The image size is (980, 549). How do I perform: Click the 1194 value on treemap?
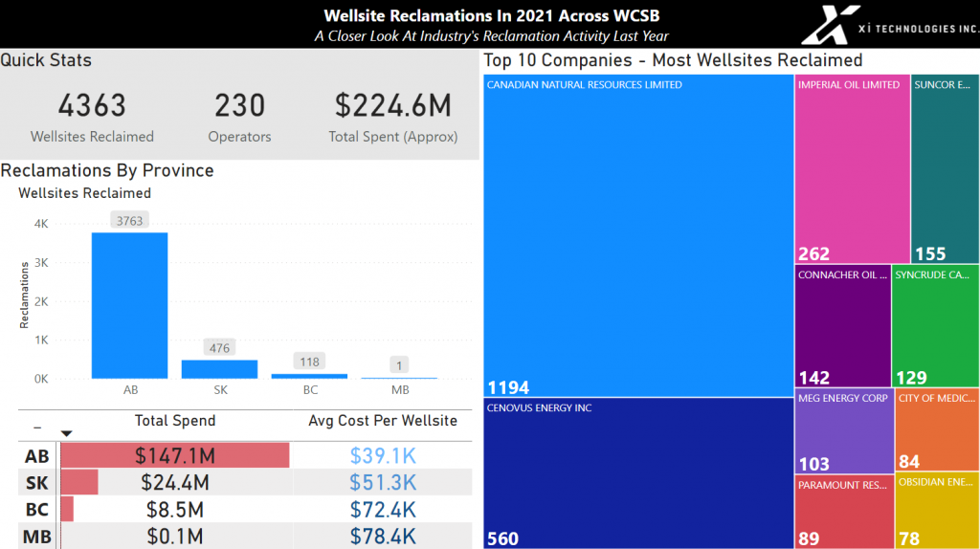tap(508, 388)
